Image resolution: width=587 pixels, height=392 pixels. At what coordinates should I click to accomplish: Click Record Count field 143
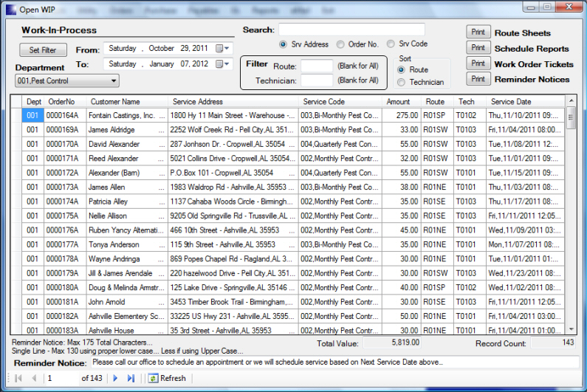tap(554, 343)
